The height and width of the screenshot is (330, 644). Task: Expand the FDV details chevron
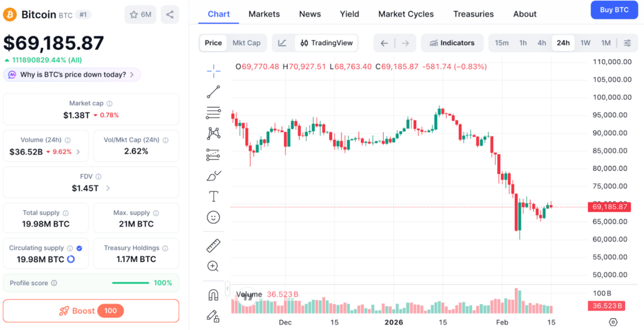click(x=108, y=188)
